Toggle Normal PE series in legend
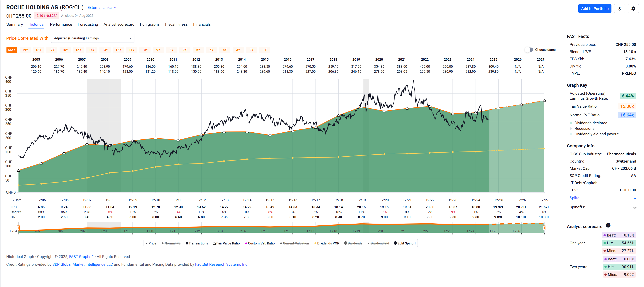 [171, 243]
